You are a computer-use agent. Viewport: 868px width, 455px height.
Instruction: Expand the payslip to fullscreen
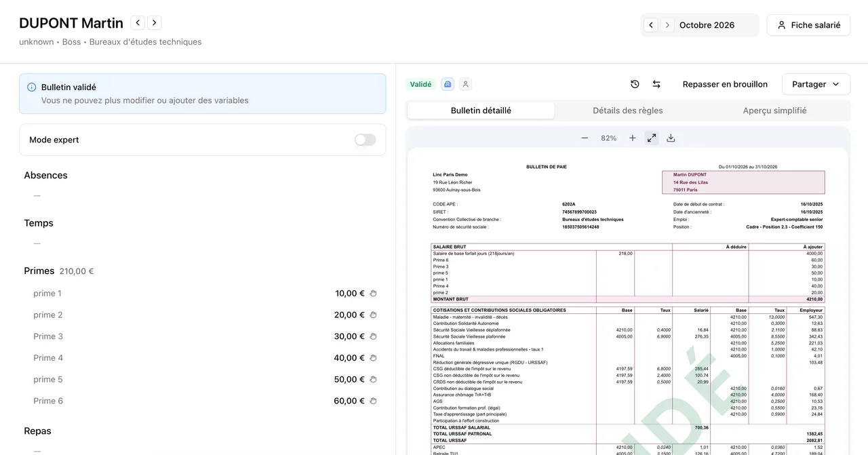point(652,138)
